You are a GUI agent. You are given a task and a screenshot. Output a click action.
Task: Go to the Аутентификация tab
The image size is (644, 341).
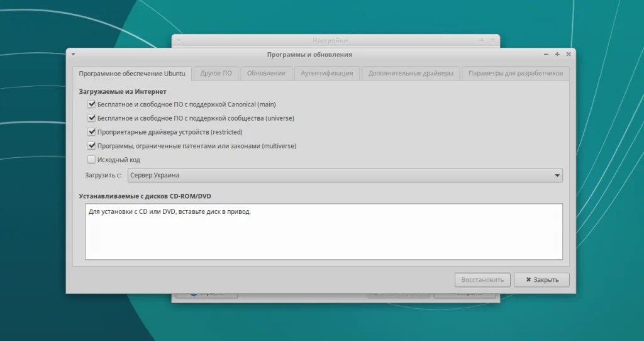[327, 74]
